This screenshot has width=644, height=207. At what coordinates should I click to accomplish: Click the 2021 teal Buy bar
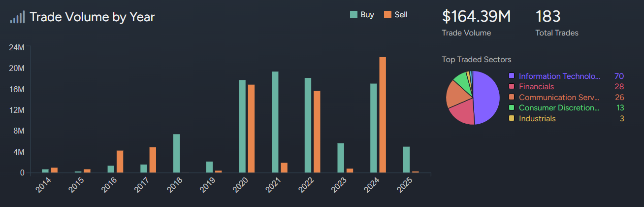275,122
